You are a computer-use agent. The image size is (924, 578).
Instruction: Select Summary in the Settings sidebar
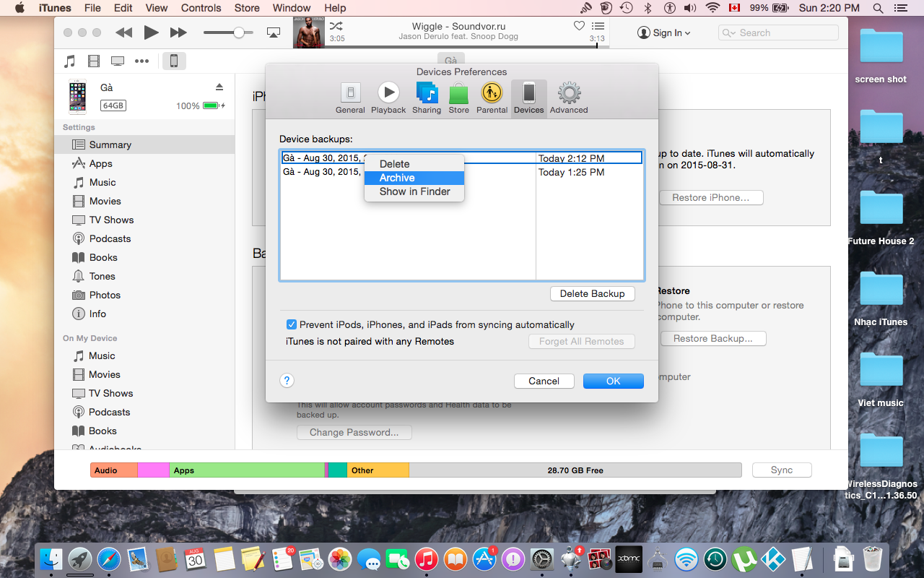144,144
